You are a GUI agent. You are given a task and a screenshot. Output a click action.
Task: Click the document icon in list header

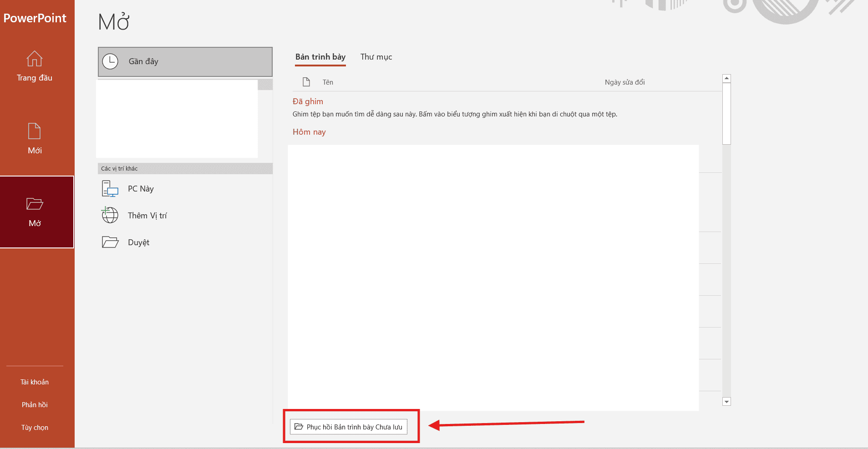click(306, 82)
